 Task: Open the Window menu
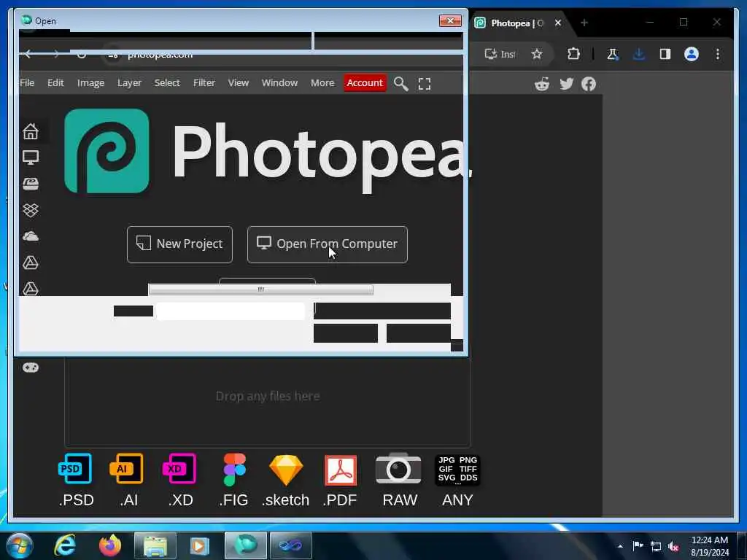279,83
